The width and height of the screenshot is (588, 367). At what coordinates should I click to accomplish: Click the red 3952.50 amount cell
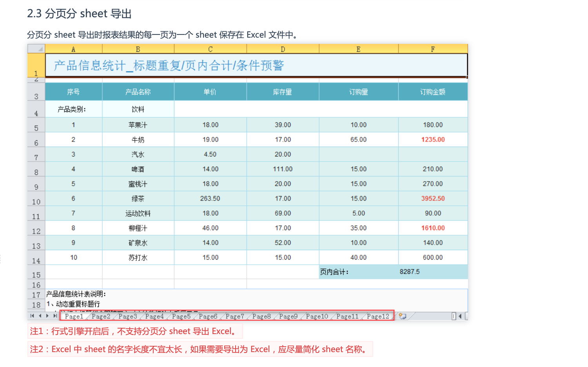433,199
